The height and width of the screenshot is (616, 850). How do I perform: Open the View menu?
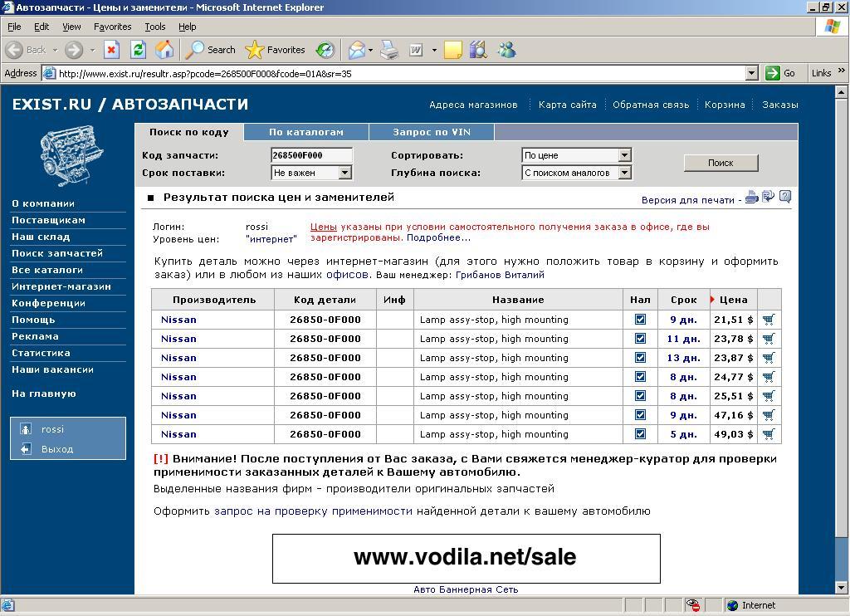tap(71, 27)
